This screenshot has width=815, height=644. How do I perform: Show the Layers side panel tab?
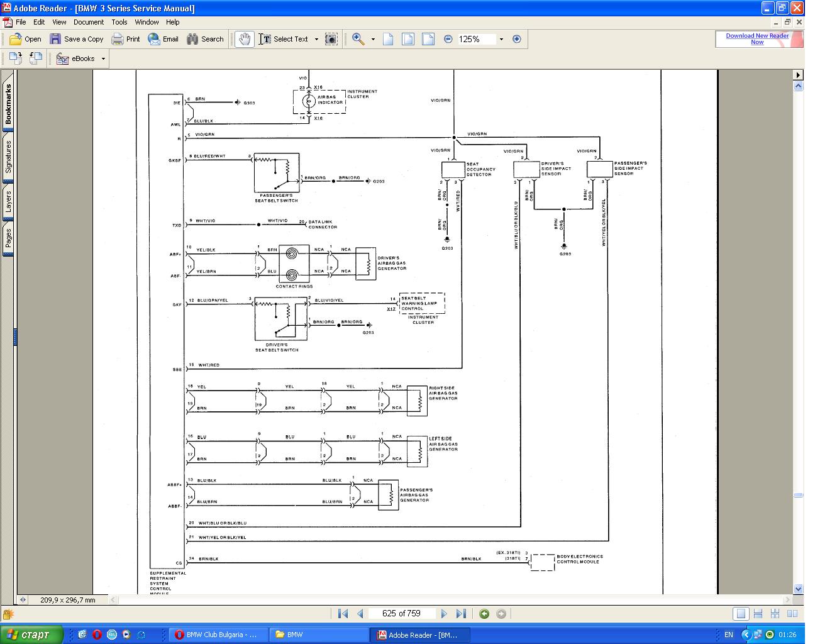pyautogui.click(x=8, y=201)
